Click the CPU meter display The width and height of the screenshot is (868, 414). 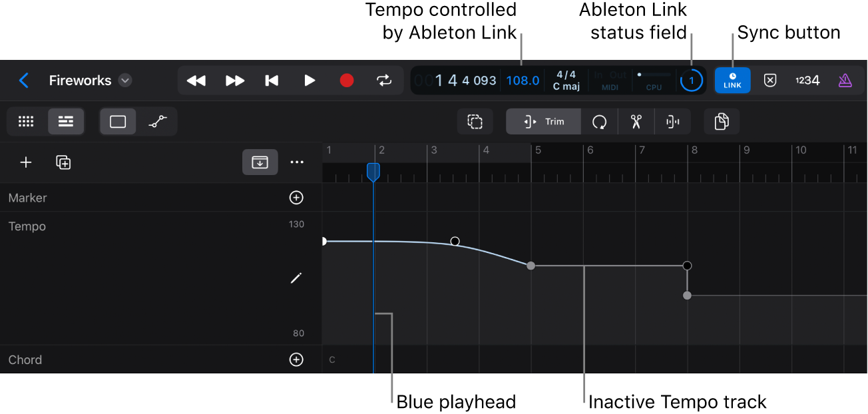click(653, 80)
